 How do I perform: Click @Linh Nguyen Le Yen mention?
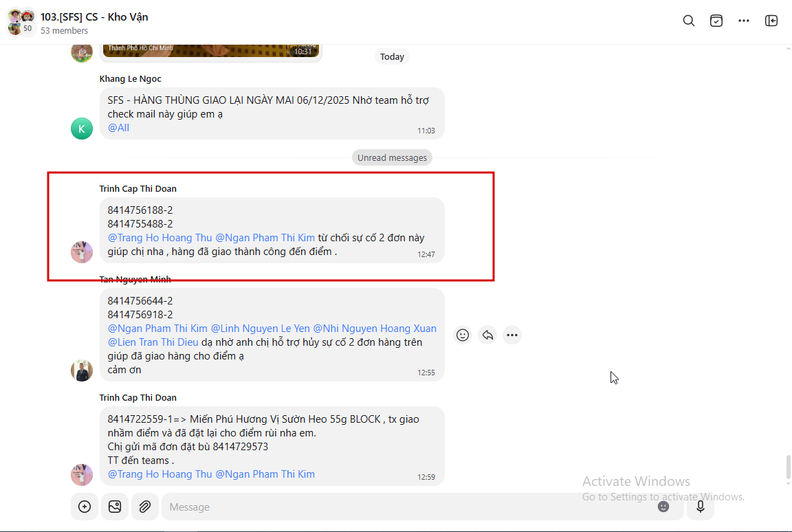click(x=261, y=329)
